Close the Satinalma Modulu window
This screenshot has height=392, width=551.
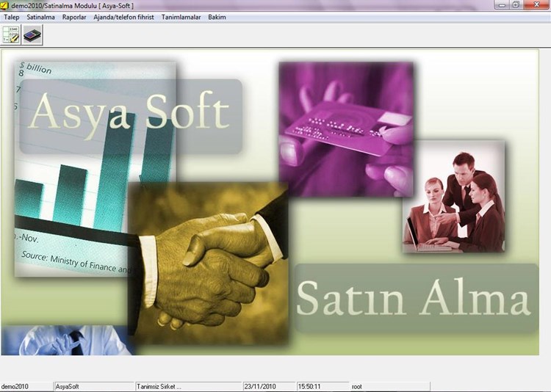point(536,5)
